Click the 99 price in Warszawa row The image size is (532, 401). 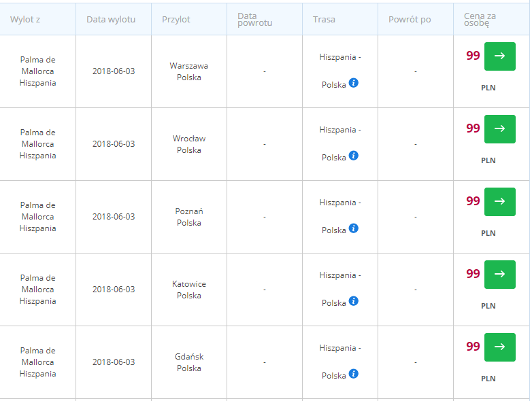(473, 56)
